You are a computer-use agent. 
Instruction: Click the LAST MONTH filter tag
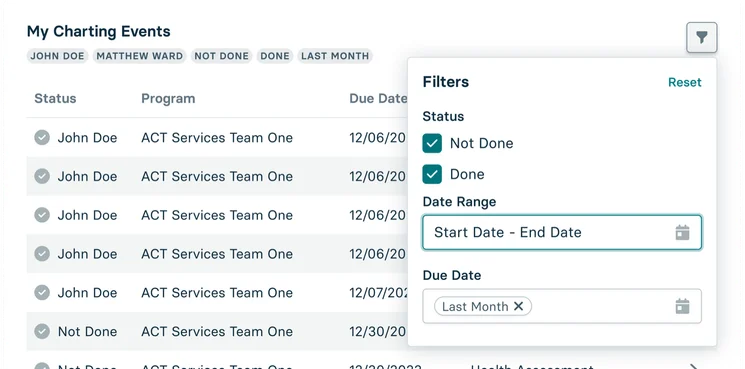click(x=335, y=56)
